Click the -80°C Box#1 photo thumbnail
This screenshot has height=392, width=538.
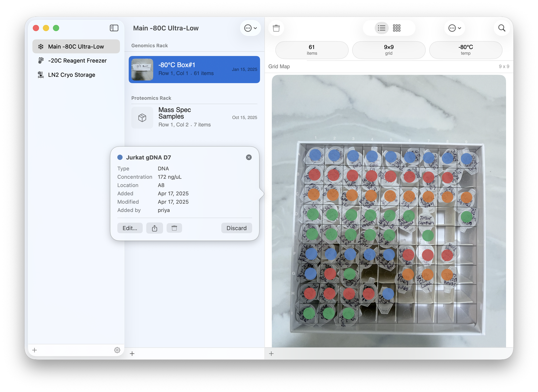point(142,70)
